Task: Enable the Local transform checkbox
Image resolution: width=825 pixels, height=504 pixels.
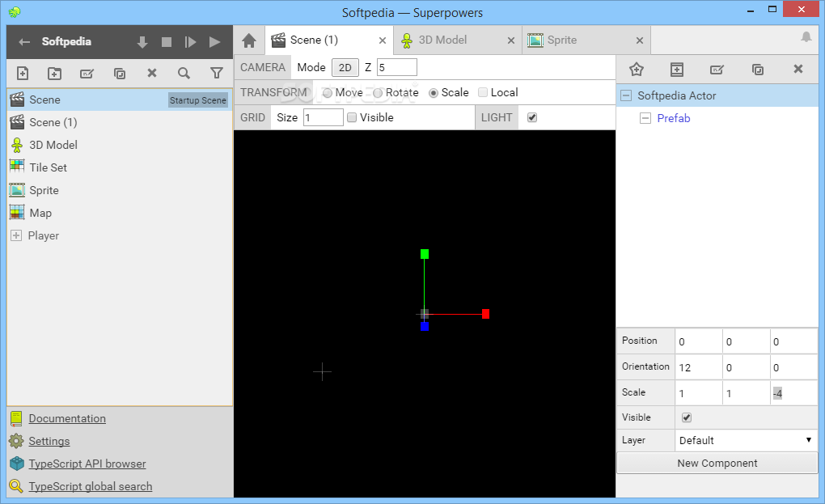Action: tap(483, 92)
